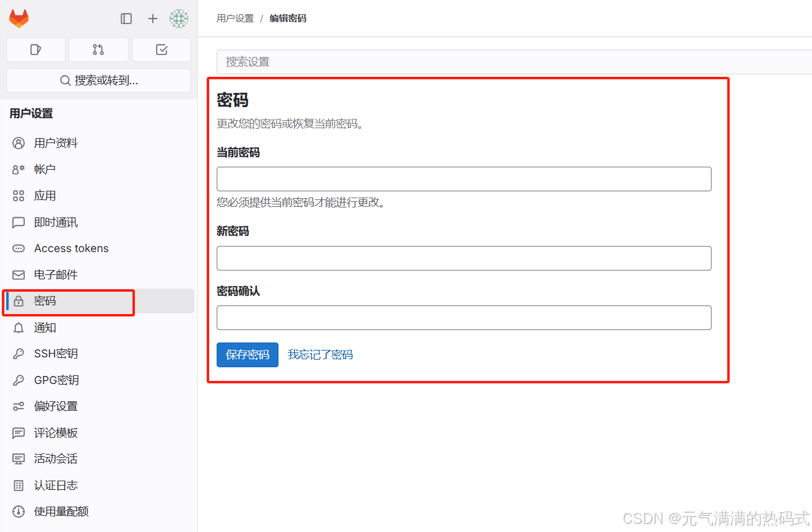
Task: Click the 帐户 account icon
Action: click(19, 169)
